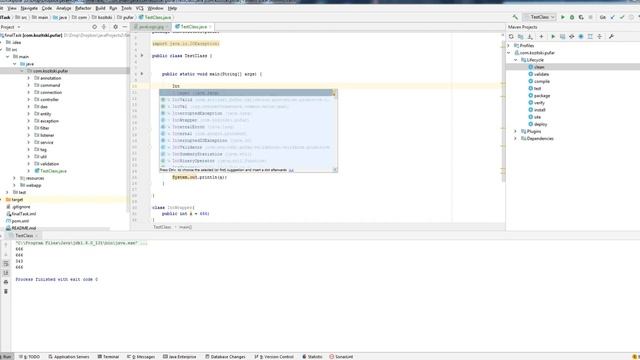This screenshot has width=640, height=360.
Task: Open the Navigate menu
Action: (29, 8)
